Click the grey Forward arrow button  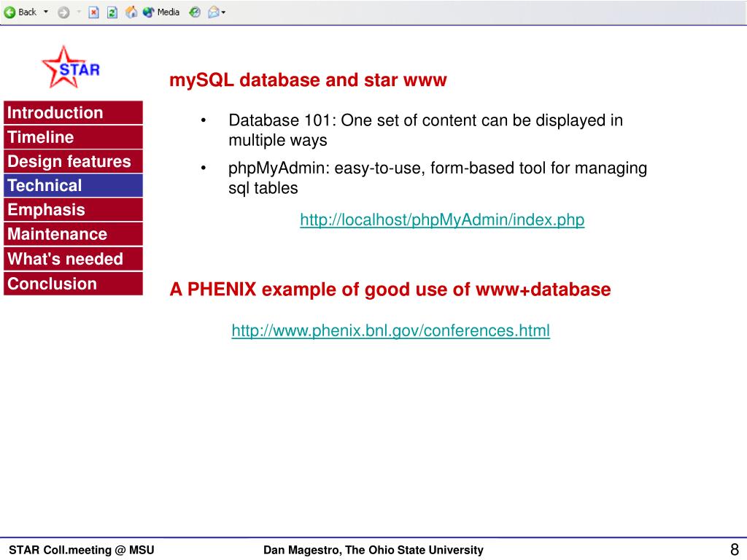click(x=63, y=13)
